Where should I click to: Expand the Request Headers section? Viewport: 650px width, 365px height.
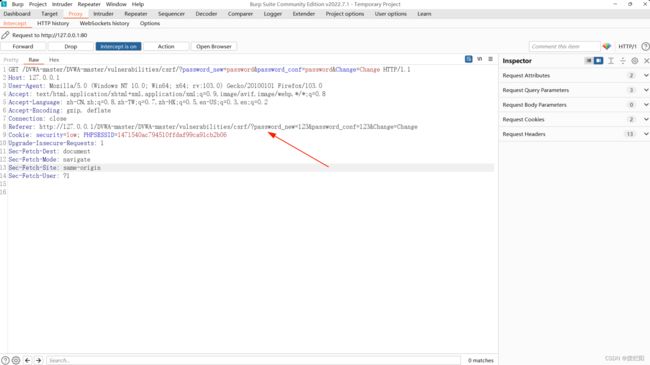tap(574, 134)
